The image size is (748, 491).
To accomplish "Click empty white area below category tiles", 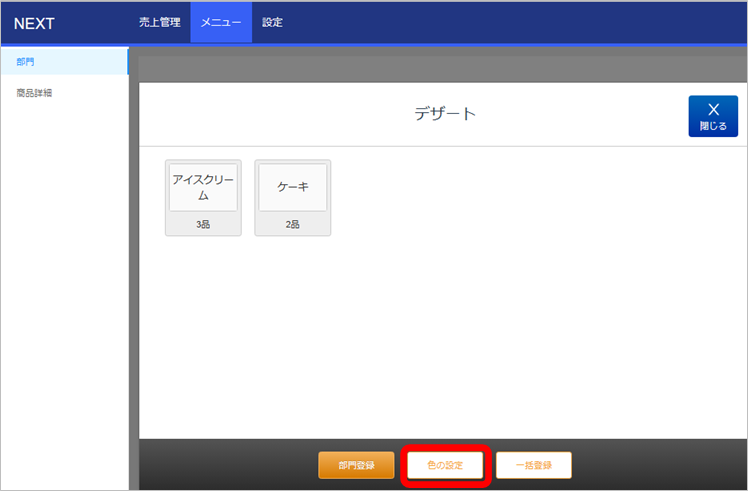I will pos(440,340).
